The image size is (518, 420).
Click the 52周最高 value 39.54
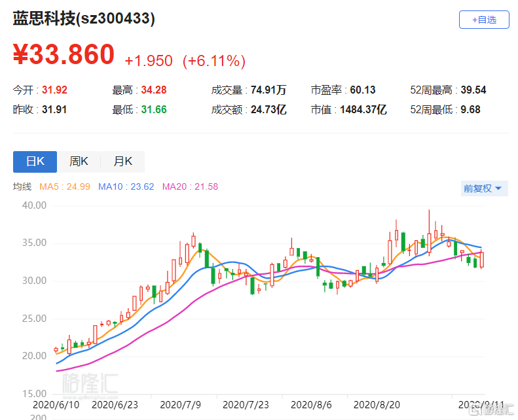tap(473, 90)
